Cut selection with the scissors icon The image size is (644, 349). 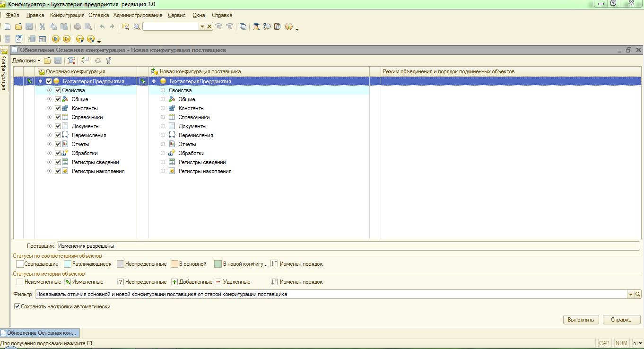pos(42,27)
